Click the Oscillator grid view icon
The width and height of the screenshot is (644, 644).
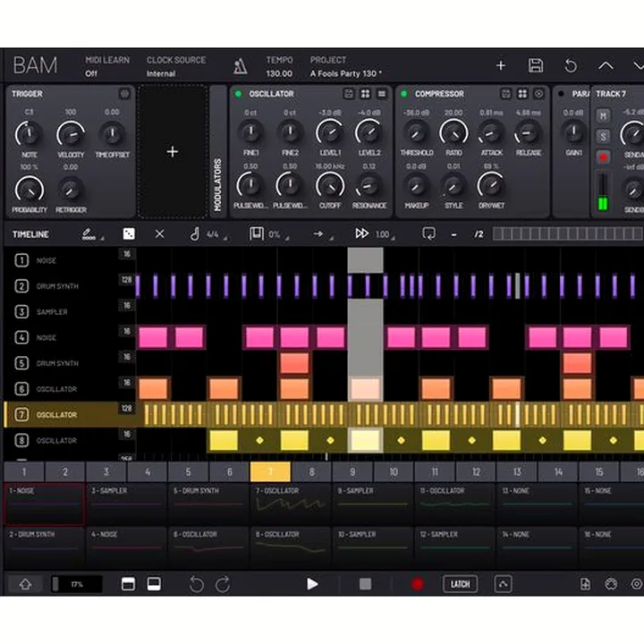pyautogui.click(x=365, y=94)
